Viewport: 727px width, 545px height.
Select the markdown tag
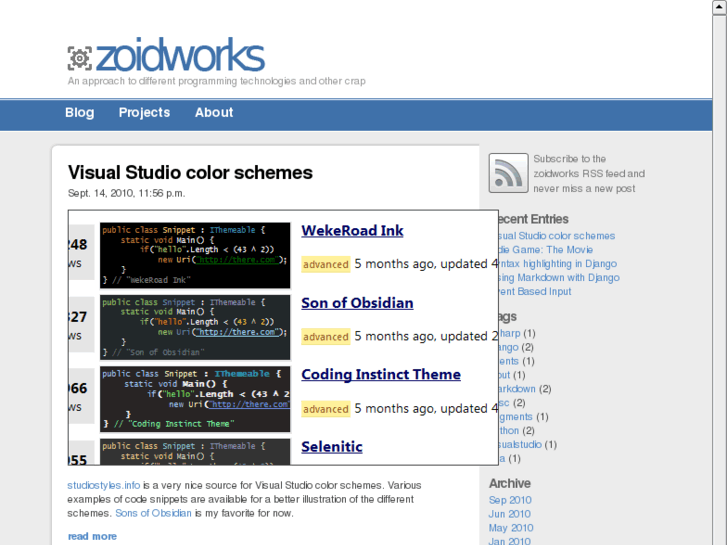pos(517,389)
